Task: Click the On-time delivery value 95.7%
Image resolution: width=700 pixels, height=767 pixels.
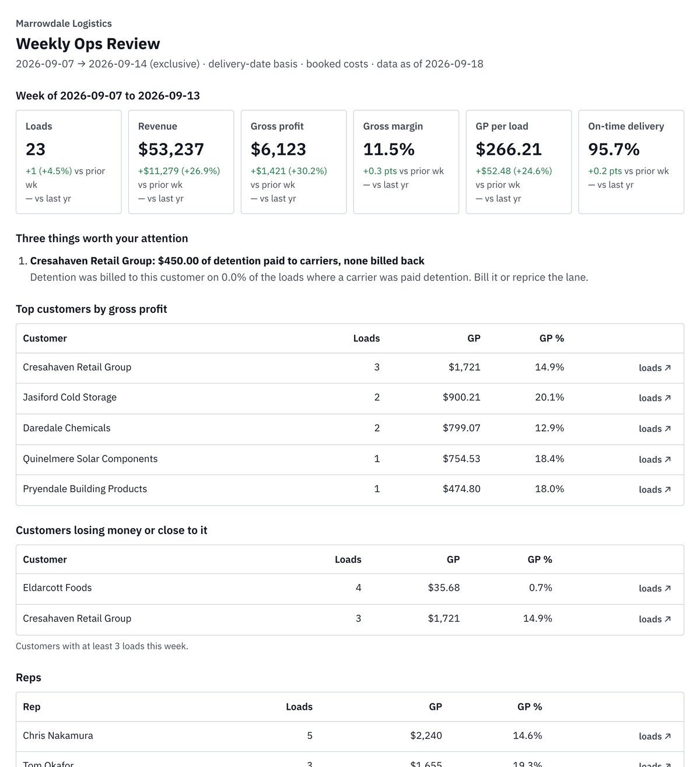Action: point(614,149)
